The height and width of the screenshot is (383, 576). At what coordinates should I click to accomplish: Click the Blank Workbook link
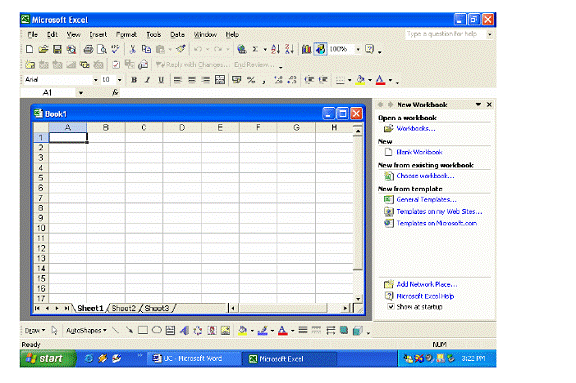[419, 152]
